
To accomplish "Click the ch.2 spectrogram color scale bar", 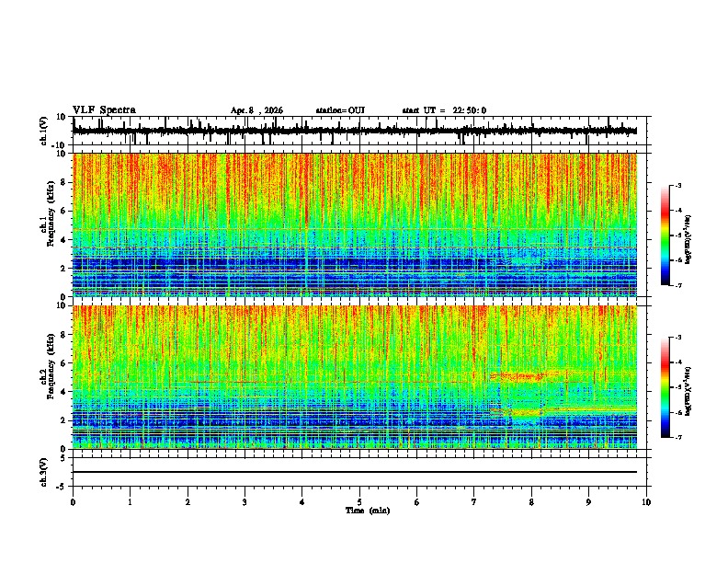I will [665, 387].
